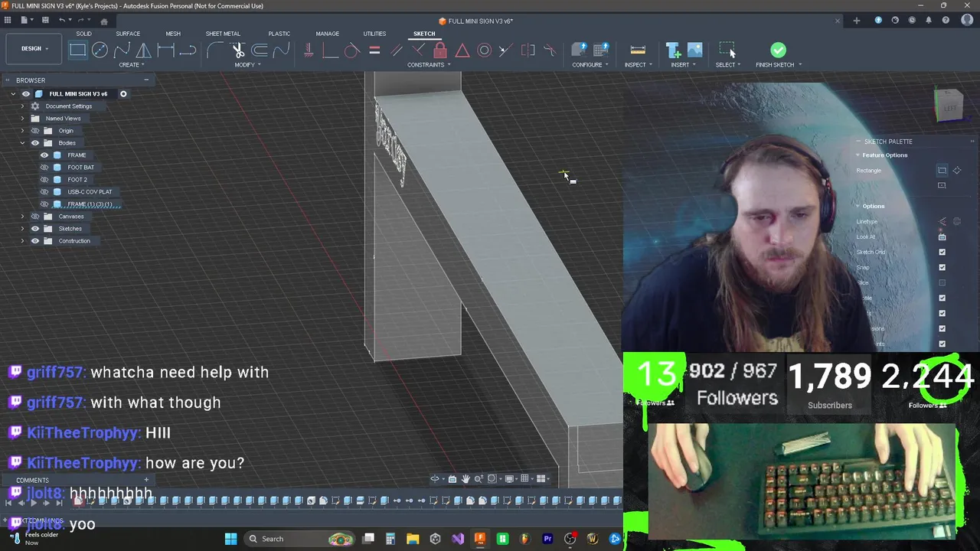Select the Trim scissors tool
This screenshot has width=980, height=551.
click(238, 51)
